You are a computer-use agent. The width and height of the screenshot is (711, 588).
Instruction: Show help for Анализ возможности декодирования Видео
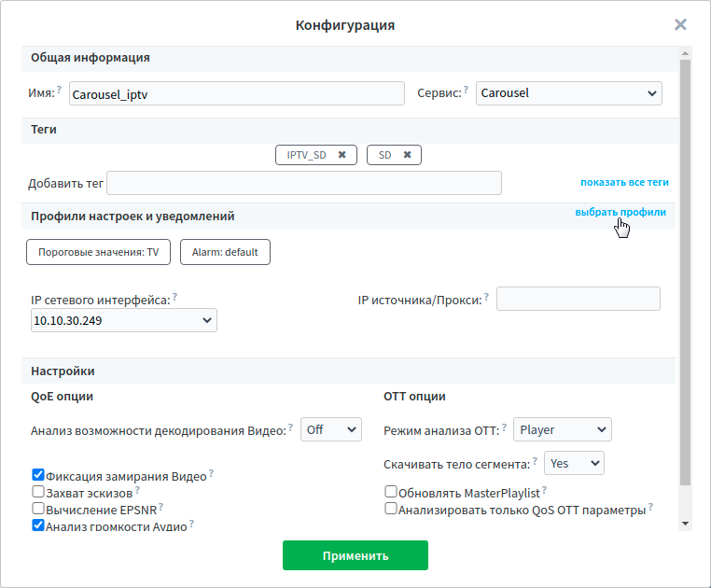[x=291, y=427]
